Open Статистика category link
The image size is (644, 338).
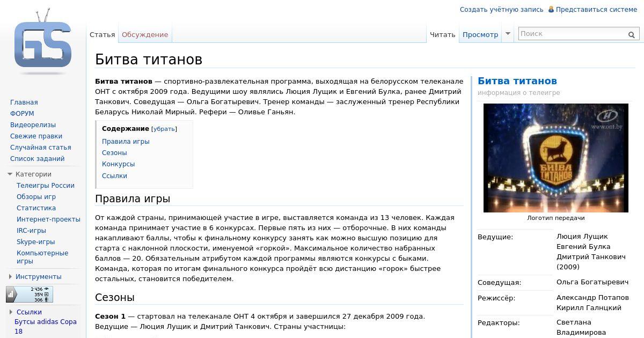[x=36, y=208]
